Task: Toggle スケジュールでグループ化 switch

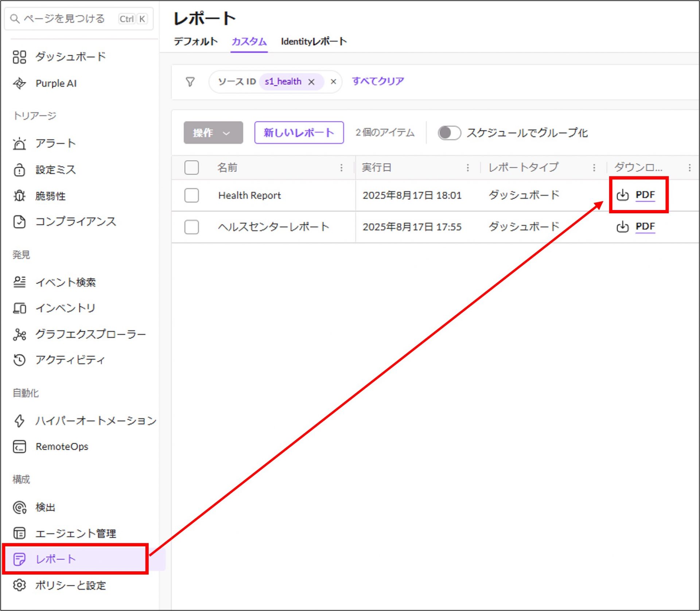Action: pos(449,133)
